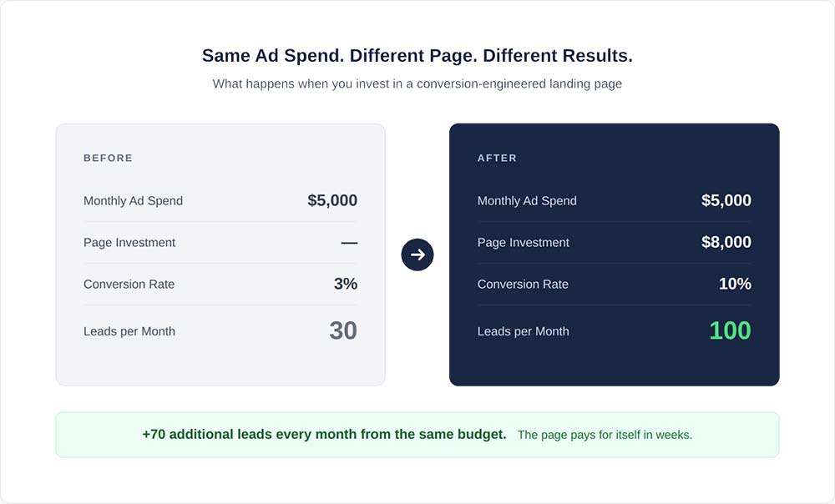Image resolution: width=835 pixels, height=504 pixels.
Task: Click Monthly Ad Spend label in After card
Action: point(527,200)
